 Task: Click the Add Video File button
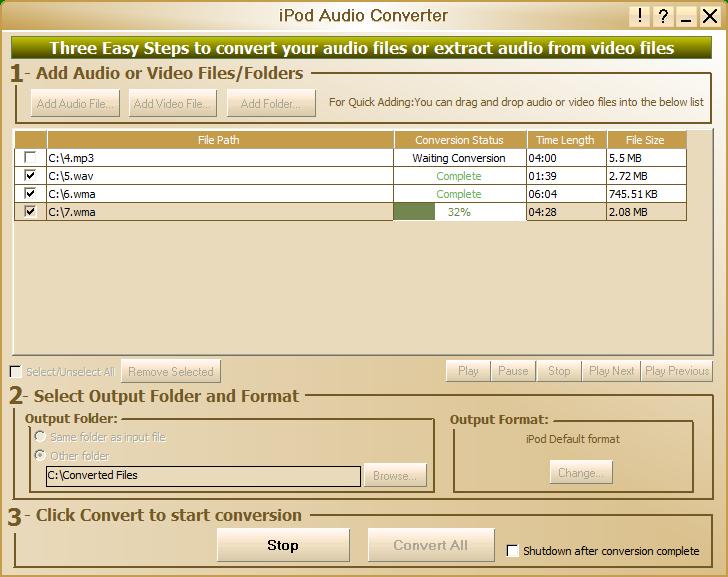[x=173, y=104]
